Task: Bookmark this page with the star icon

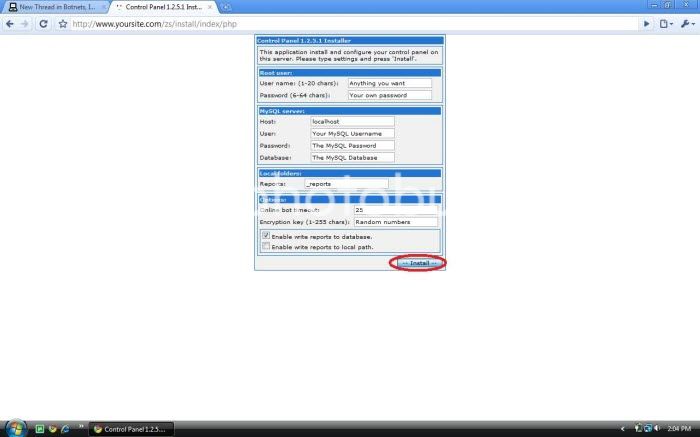Action: pyautogui.click(x=61, y=23)
